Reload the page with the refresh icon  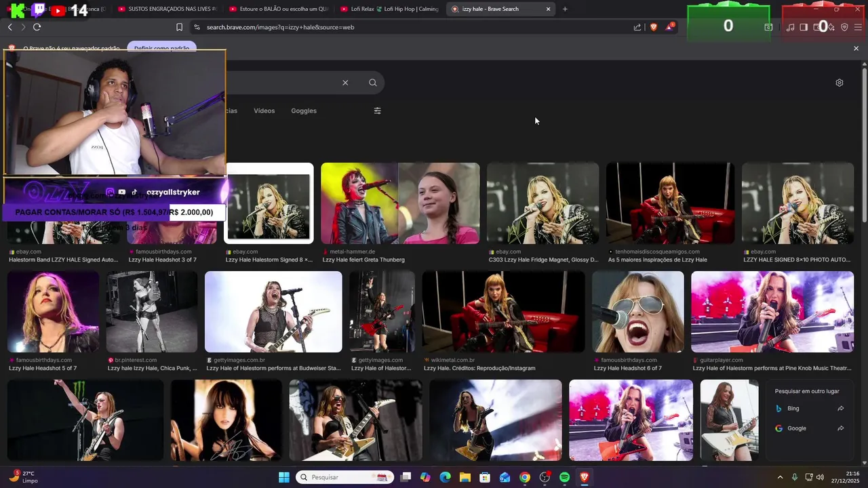(37, 27)
